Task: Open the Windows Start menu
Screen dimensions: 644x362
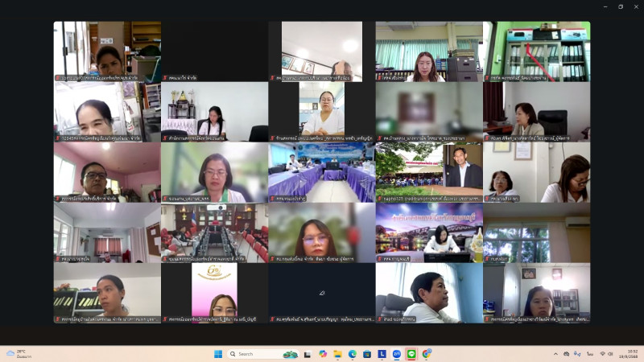Action: [x=217, y=354]
